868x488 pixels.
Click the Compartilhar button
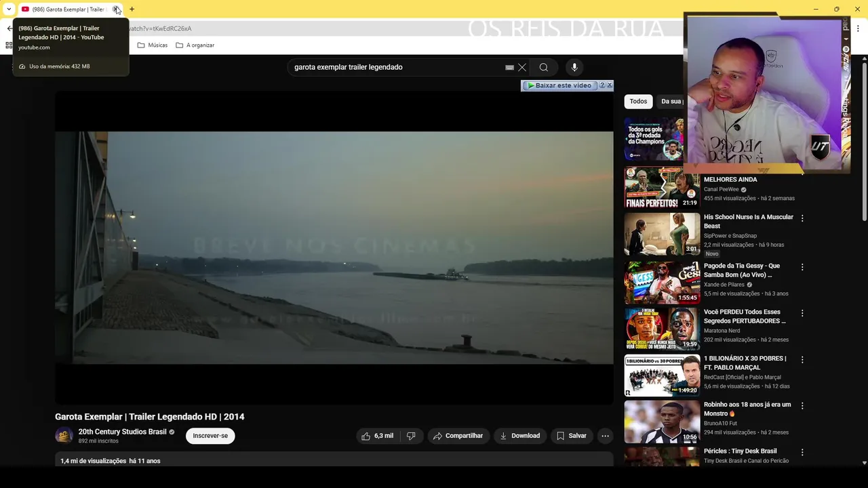pyautogui.click(x=458, y=436)
